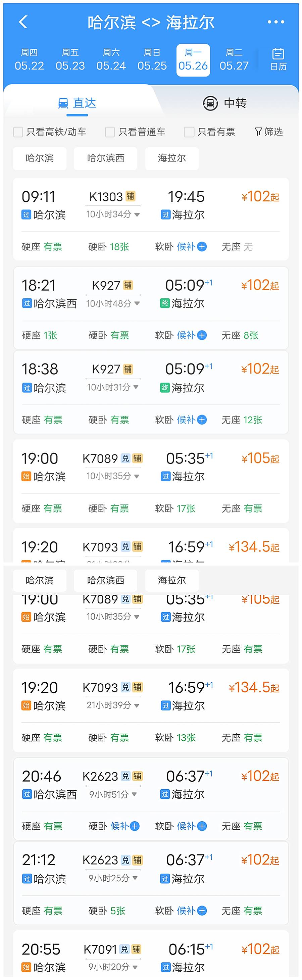The width and height of the screenshot is (302, 980).
Task: Tap 筛选 filter funnel icon
Action: [x=258, y=132]
